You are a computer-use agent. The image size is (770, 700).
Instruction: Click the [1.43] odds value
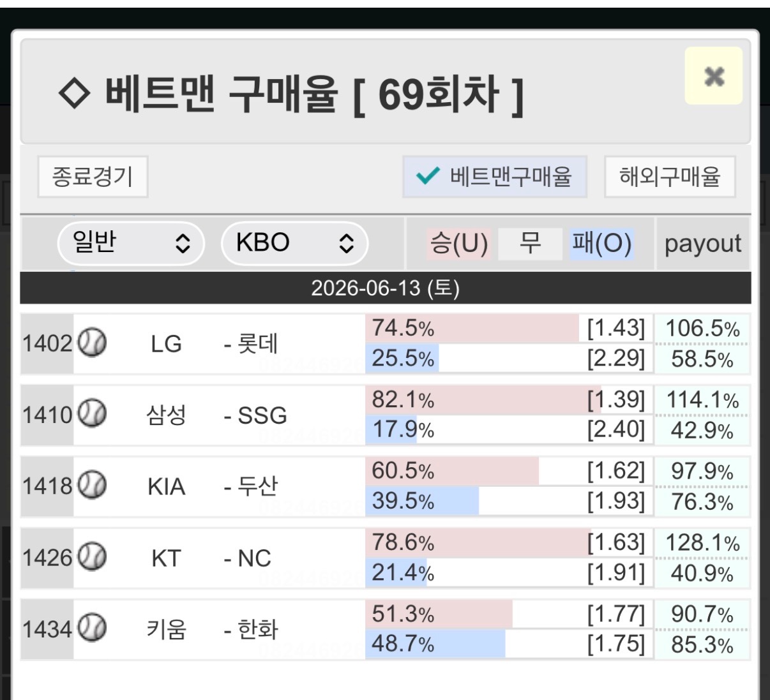pos(616,328)
